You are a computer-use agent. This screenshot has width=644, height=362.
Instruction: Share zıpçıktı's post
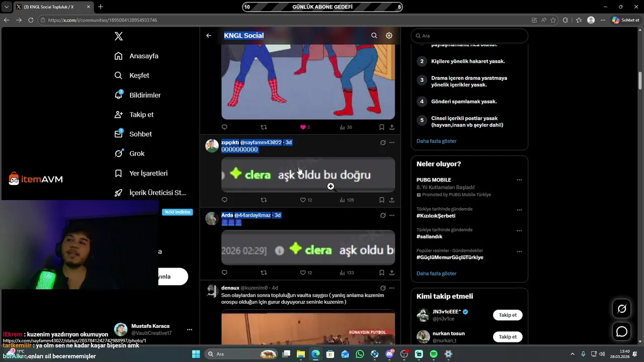coord(392,200)
